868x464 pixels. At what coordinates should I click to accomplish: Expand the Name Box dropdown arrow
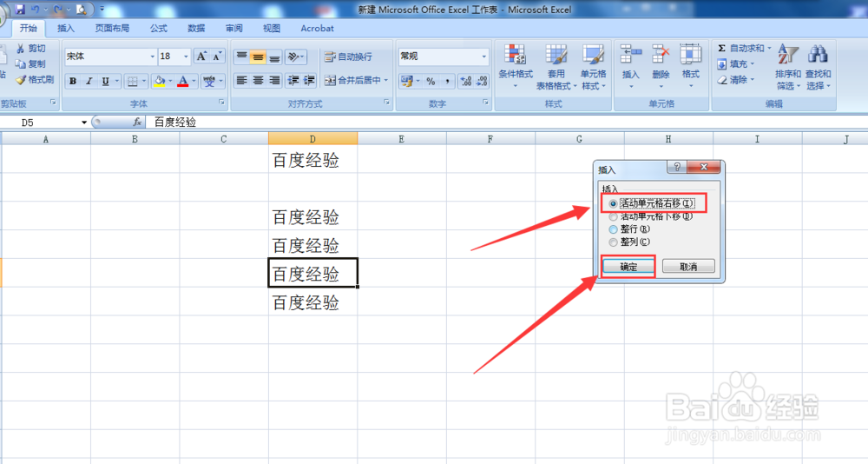[83, 123]
